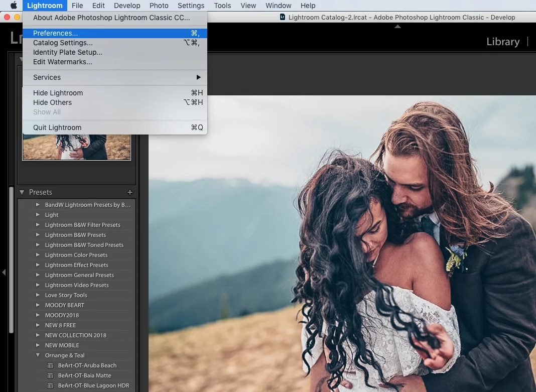Click the BeArt-OT-Baia Matte preset icon
The width and height of the screenshot is (536, 392).
pyautogui.click(x=51, y=375)
